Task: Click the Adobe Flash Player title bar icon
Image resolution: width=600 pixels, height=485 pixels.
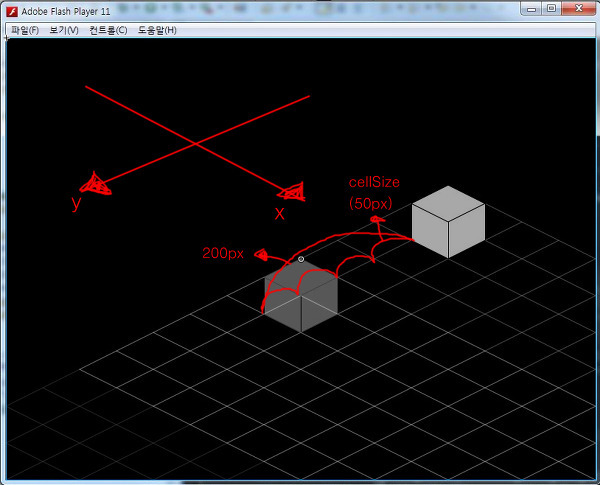Action: click(x=12, y=11)
